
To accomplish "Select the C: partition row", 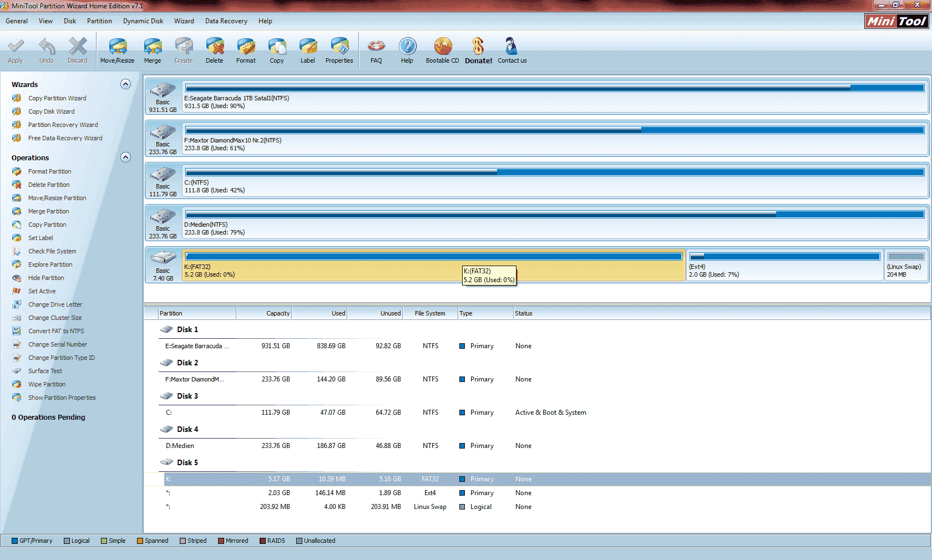I will (x=537, y=413).
